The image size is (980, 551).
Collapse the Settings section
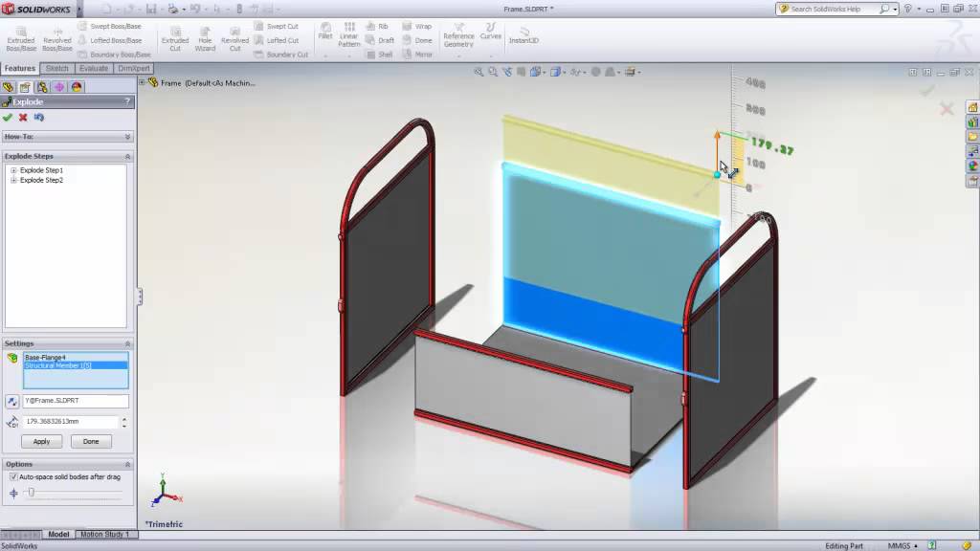tap(127, 343)
